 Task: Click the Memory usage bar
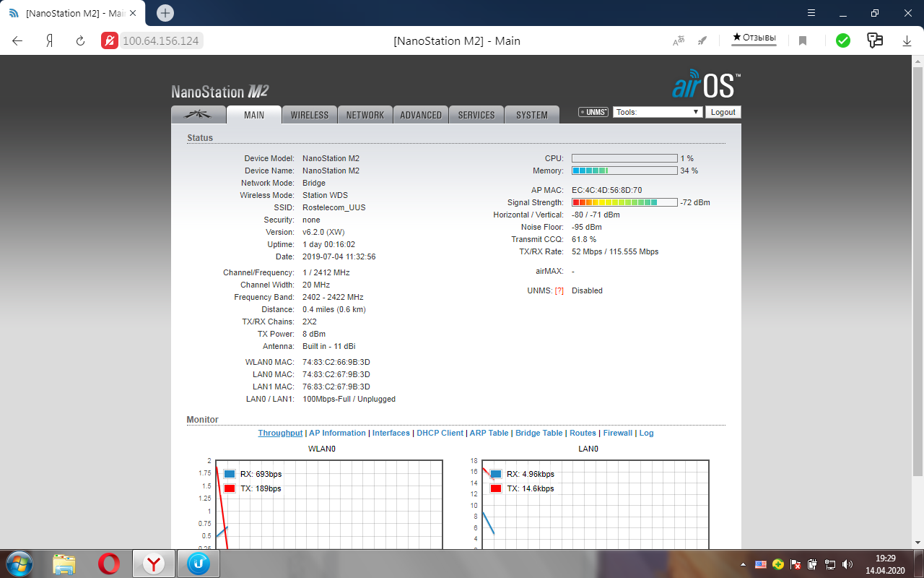click(x=624, y=171)
